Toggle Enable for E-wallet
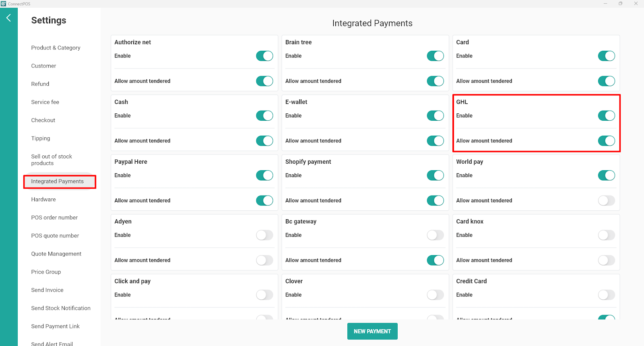Viewport: 644px width, 346px height. tap(436, 115)
